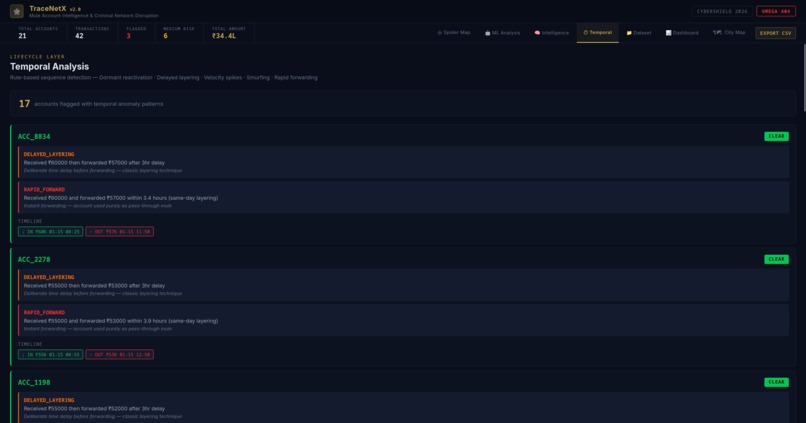Select the ACC_8834 account heading
This screenshot has height=423, width=806.
[x=34, y=136]
